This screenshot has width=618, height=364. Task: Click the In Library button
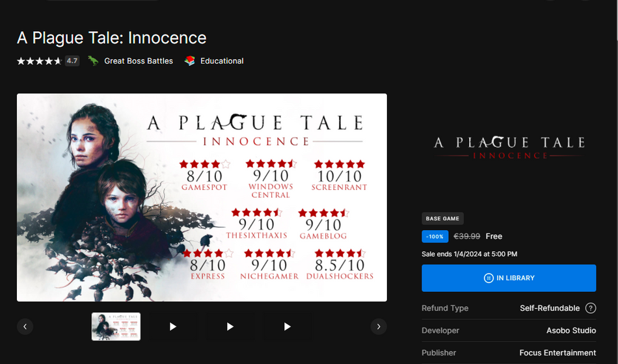(x=509, y=278)
